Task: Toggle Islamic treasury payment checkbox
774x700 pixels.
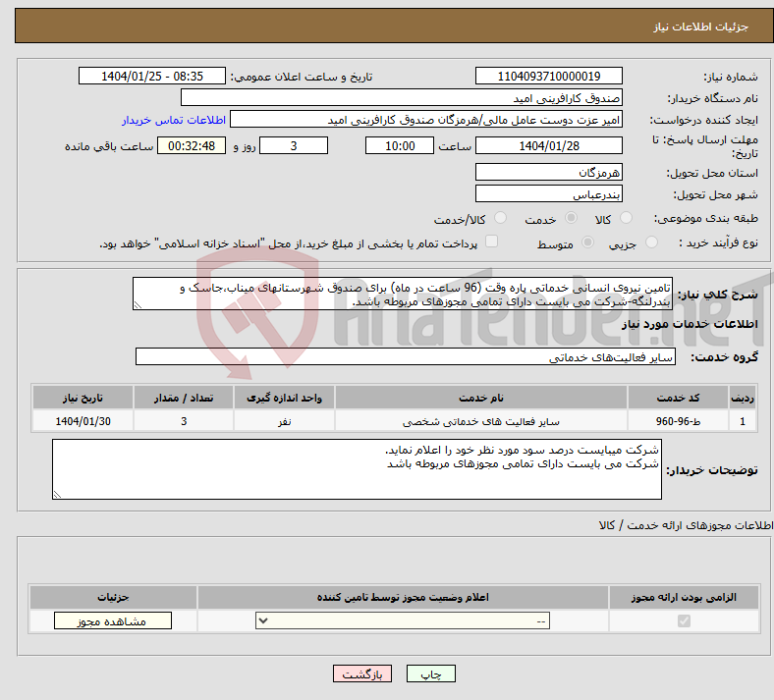Action: pyautogui.click(x=492, y=242)
